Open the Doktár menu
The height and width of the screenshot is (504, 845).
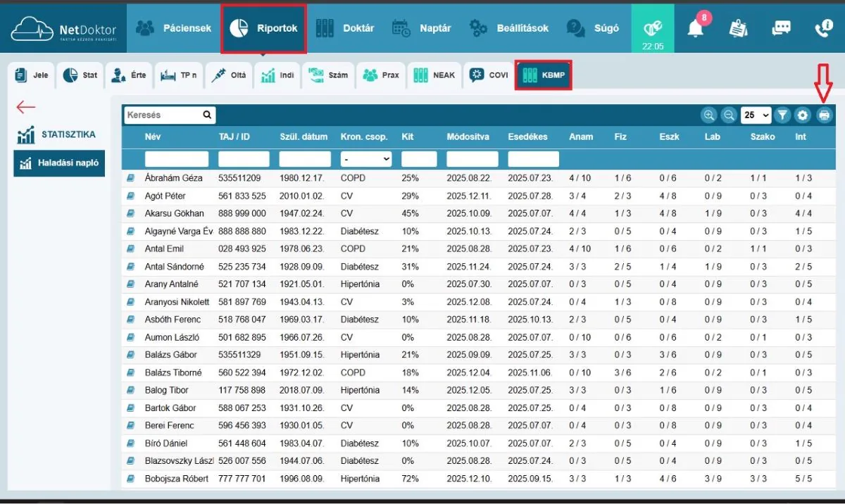point(344,28)
